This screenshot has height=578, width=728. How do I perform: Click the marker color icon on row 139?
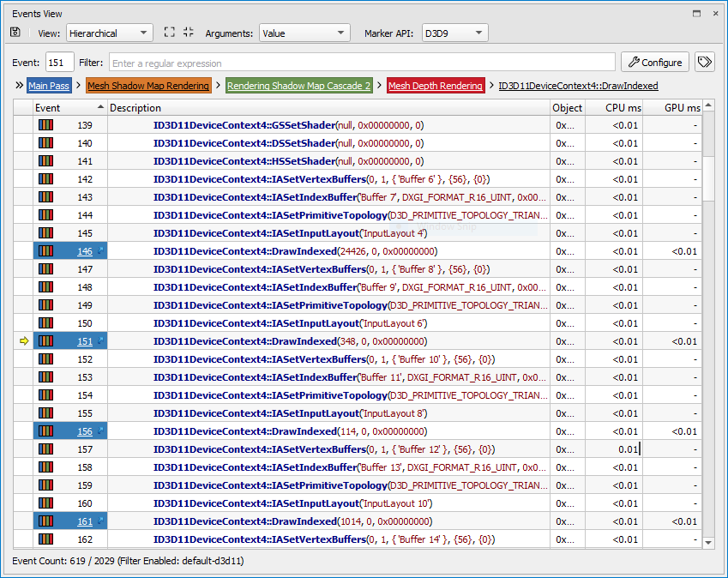(x=46, y=125)
